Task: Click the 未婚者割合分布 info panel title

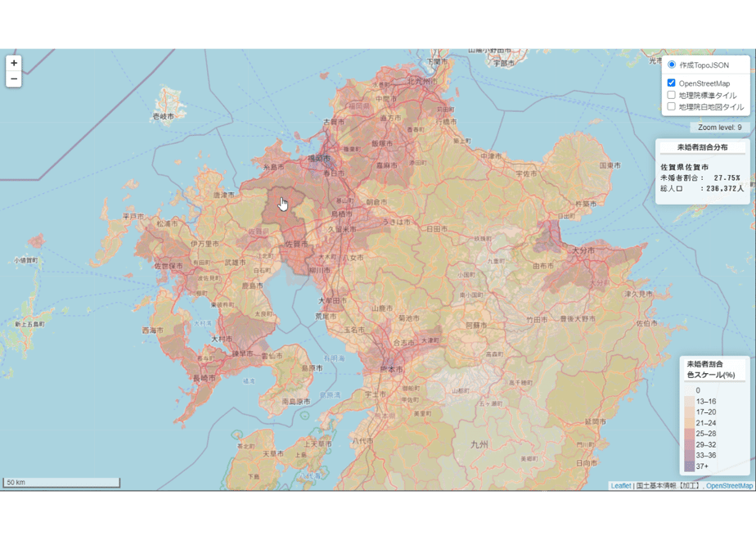Action: pos(703,147)
